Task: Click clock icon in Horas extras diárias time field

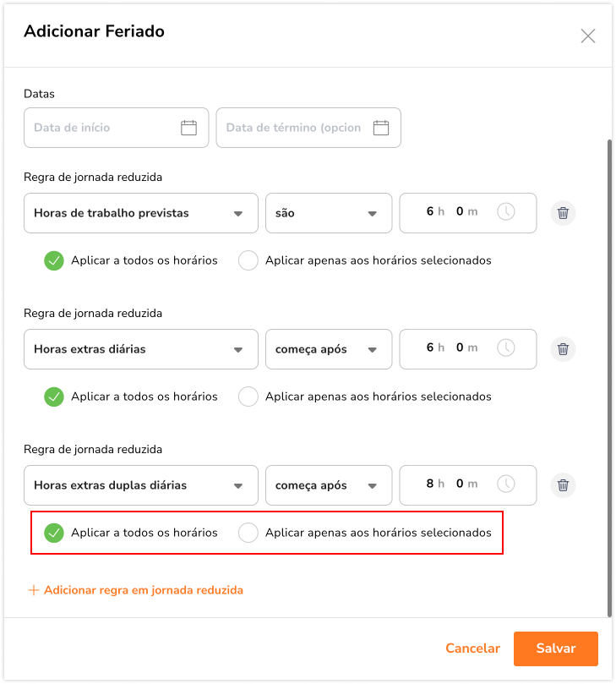Action: (505, 348)
